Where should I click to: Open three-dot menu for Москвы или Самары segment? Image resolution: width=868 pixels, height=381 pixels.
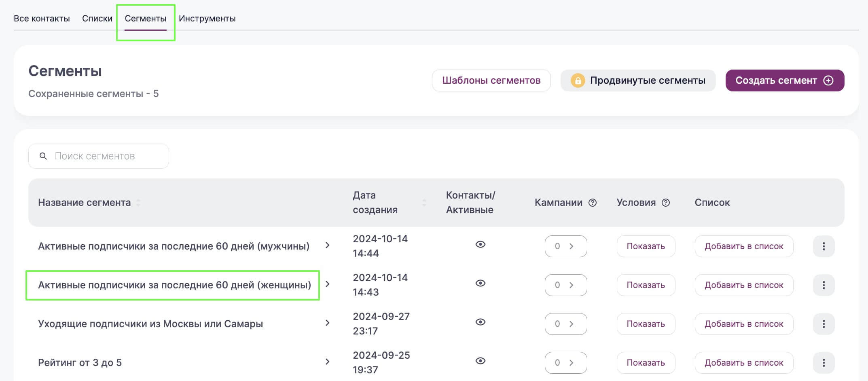pos(824,324)
